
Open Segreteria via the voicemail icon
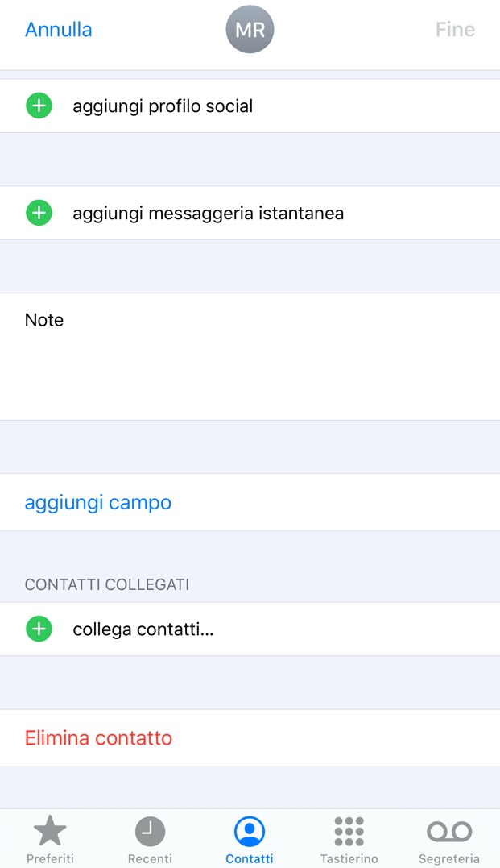click(x=449, y=831)
